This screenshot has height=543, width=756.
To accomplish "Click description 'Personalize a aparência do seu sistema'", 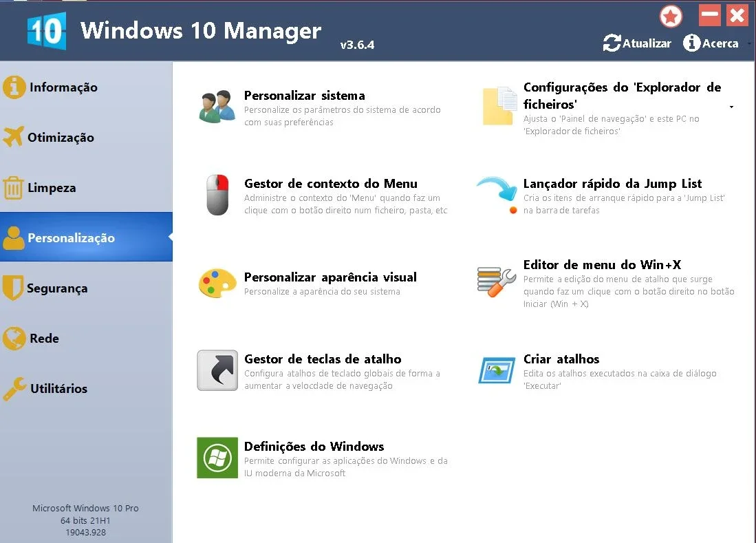I will coord(322,291).
